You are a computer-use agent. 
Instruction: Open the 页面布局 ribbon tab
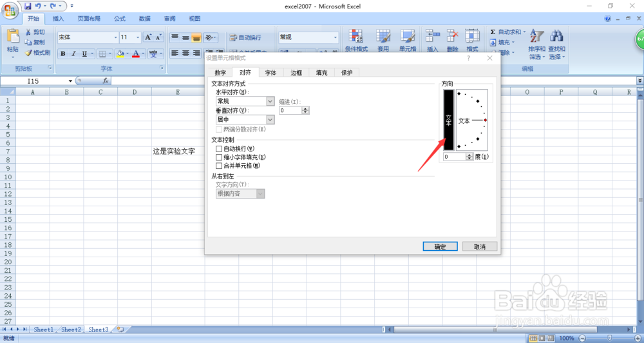(89, 19)
